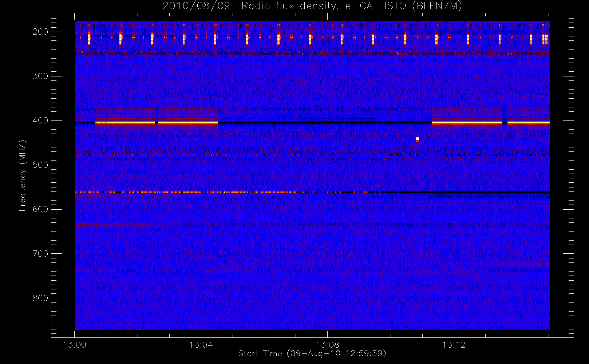The height and width of the screenshot is (364, 589).
Task: Click the 13:04 time tick label
Action: click(x=201, y=345)
